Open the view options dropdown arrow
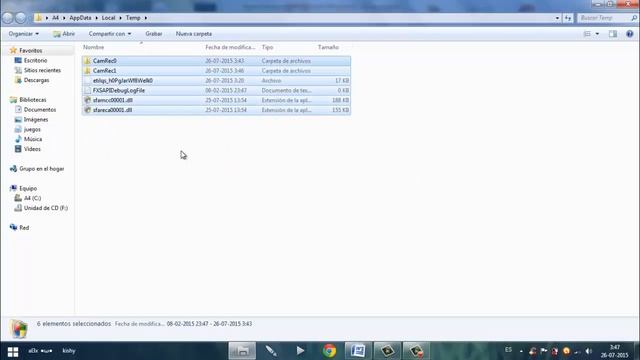 [597, 34]
